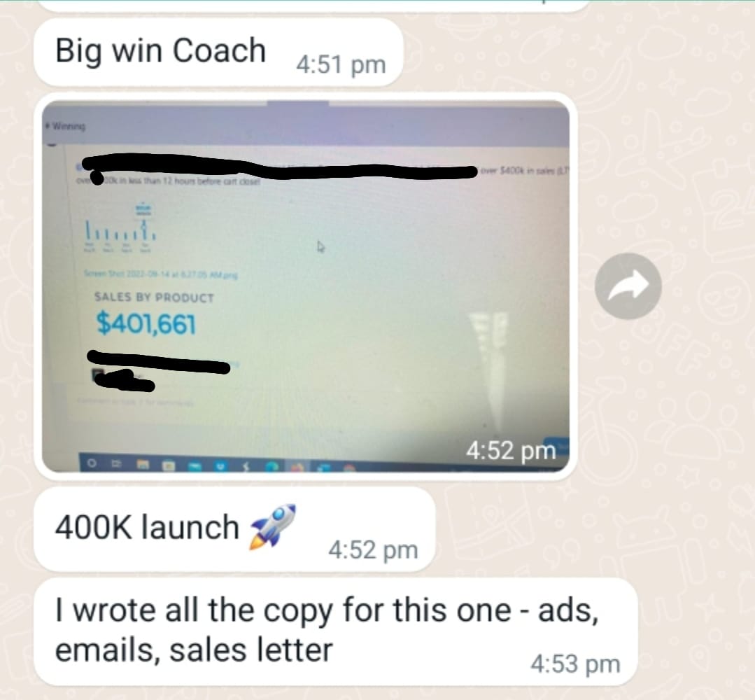
Task: Click the $401,661 sales total figure
Action: point(146,323)
